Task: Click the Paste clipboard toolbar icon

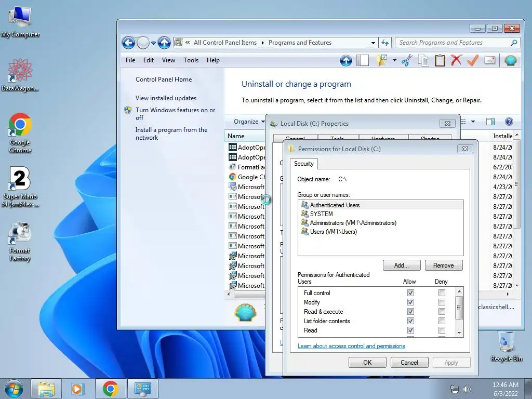Action: click(x=440, y=61)
